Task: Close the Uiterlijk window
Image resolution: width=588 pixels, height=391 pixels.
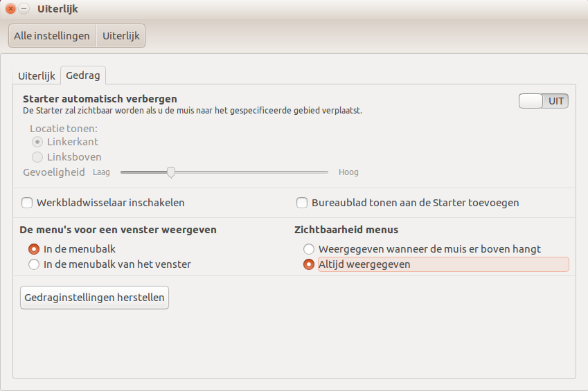Action: pos(10,9)
